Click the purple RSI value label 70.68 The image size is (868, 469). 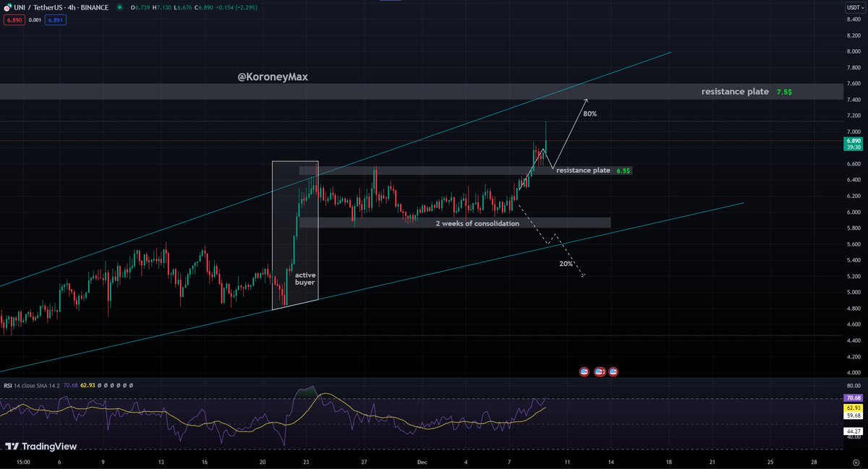coord(854,398)
